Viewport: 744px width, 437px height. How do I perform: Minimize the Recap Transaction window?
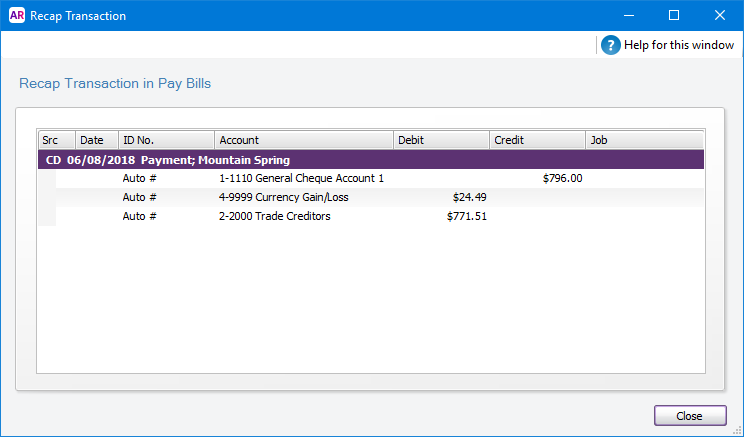coord(628,16)
